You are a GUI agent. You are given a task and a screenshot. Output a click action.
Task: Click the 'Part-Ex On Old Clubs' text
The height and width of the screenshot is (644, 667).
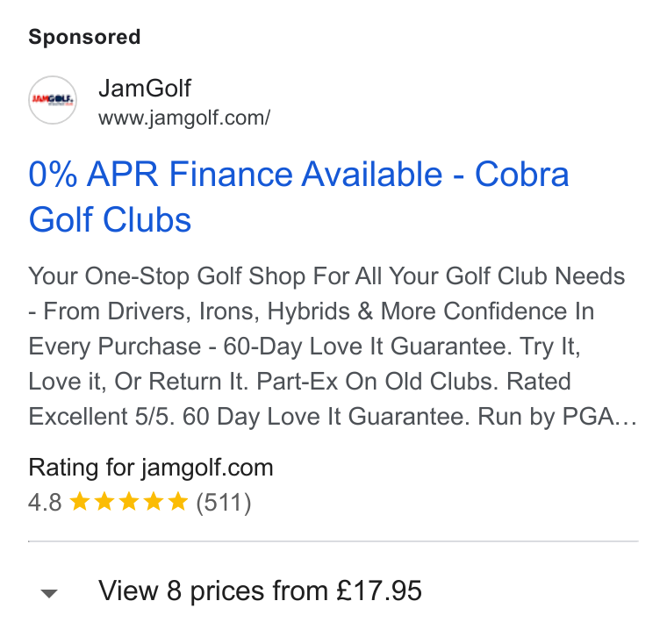coord(377,381)
